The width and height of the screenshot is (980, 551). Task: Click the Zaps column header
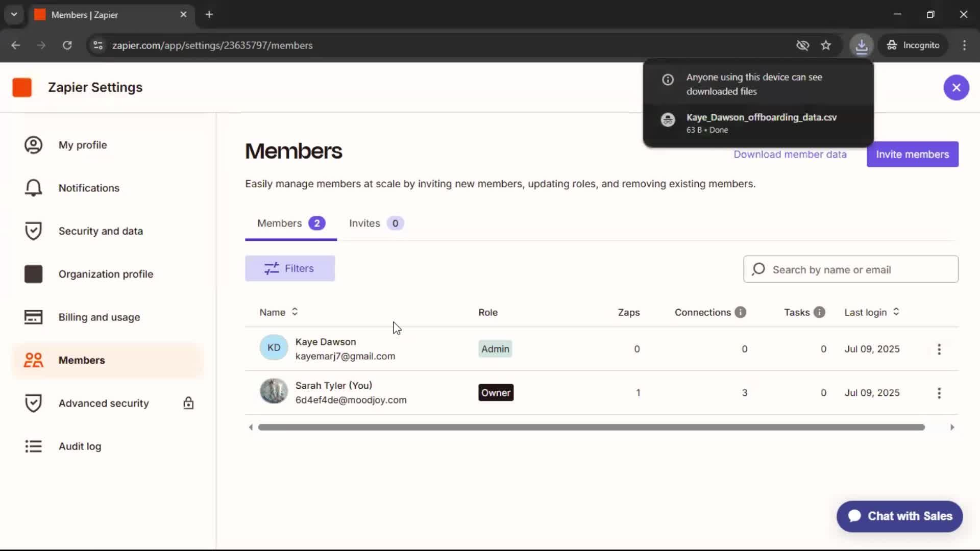click(x=628, y=312)
